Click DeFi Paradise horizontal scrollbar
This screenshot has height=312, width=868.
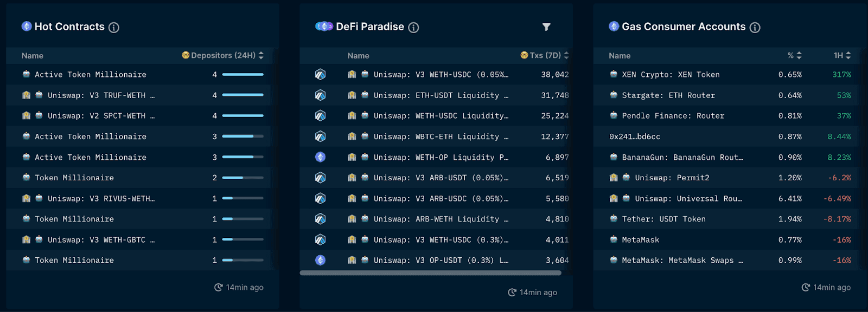click(x=431, y=272)
